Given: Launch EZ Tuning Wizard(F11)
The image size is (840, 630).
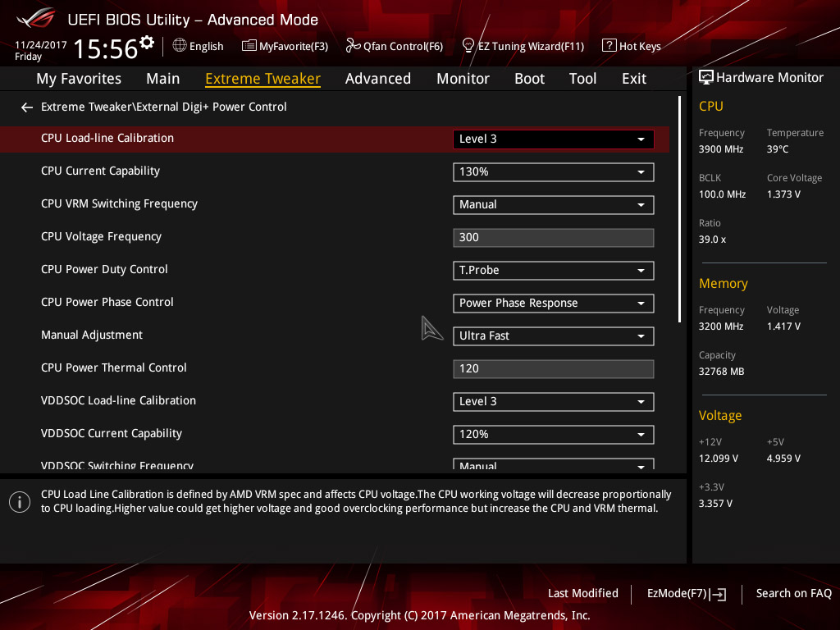Looking at the screenshot, I should coord(523,46).
